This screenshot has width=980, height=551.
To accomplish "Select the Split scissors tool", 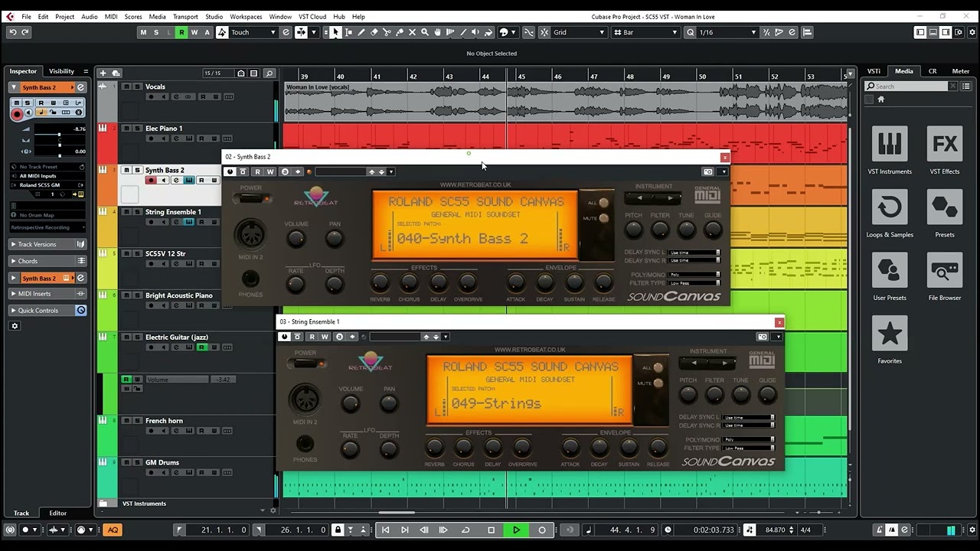I will click(x=387, y=32).
